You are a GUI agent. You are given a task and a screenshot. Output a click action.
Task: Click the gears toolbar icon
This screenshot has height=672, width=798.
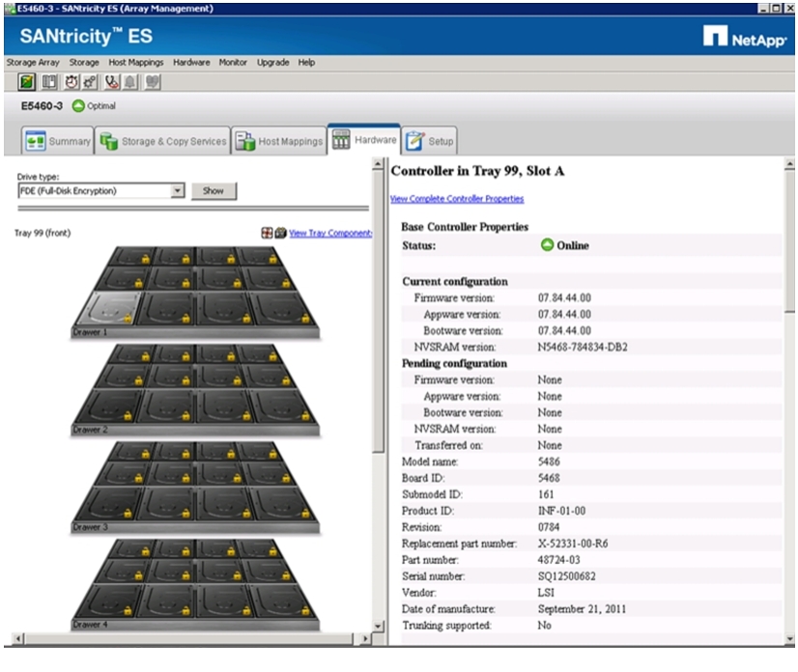tap(90, 82)
